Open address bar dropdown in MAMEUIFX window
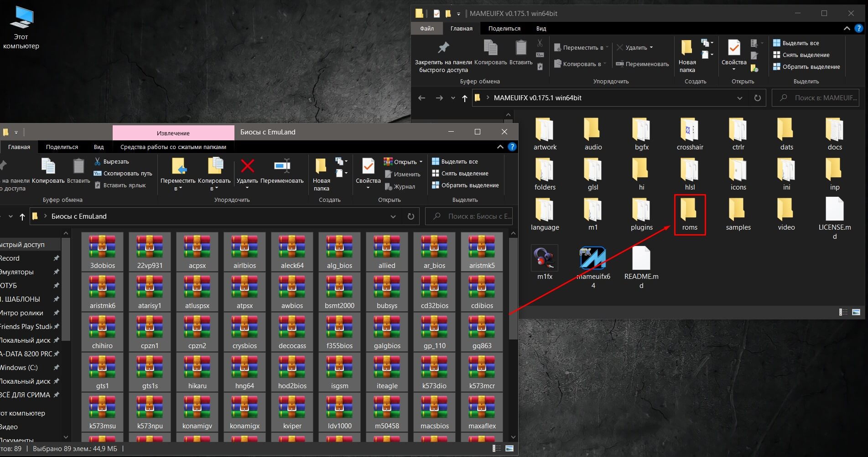Screen dimensions: 868x457 [740, 98]
